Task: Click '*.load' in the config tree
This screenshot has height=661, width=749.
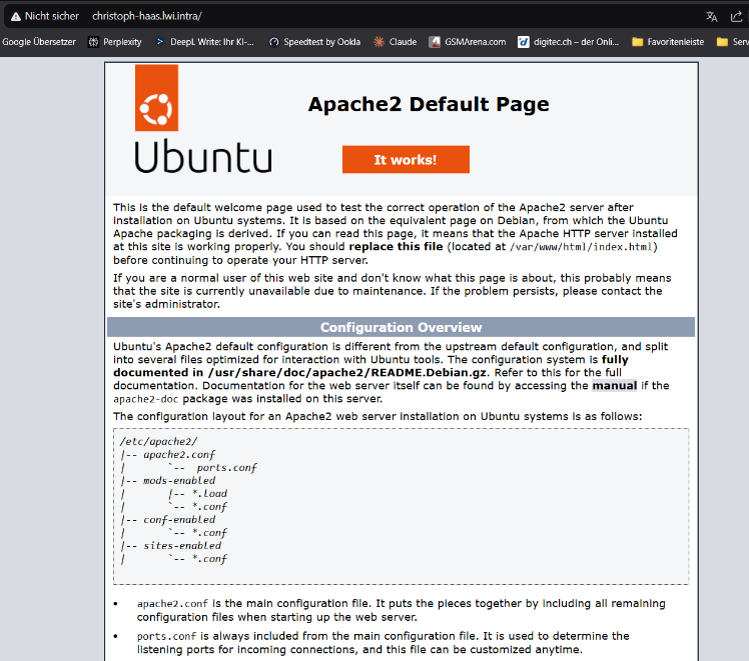Action: pos(209,493)
